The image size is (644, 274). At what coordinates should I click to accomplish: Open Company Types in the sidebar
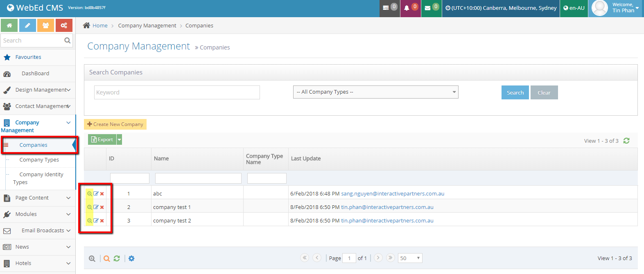(39, 160)
